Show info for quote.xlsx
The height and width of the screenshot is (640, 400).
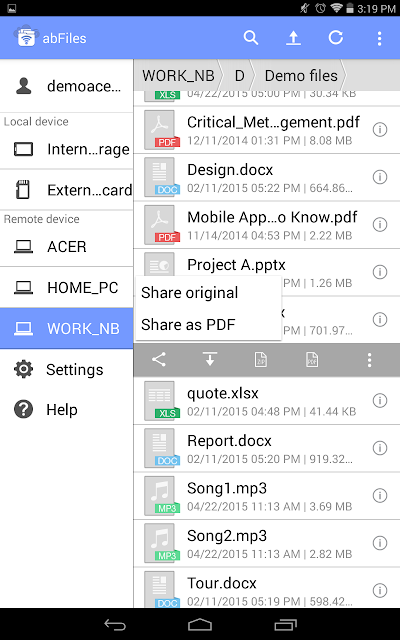coord(380,401)
